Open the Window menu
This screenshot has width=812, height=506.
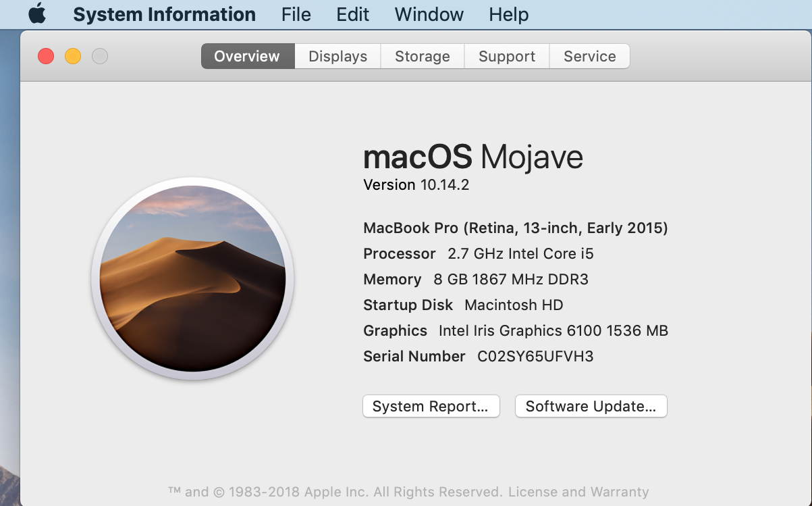click(429, 14)
